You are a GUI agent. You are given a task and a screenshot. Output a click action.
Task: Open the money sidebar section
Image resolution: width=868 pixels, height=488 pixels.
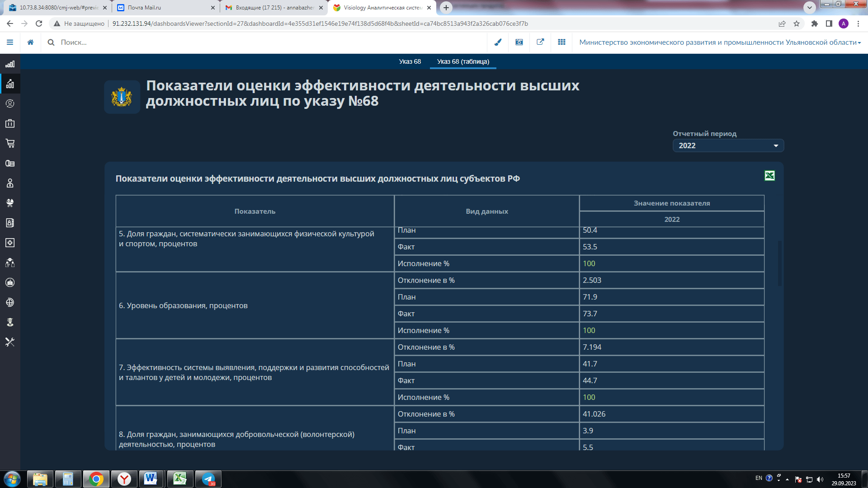pyautogui.click(x=10, y=163)
